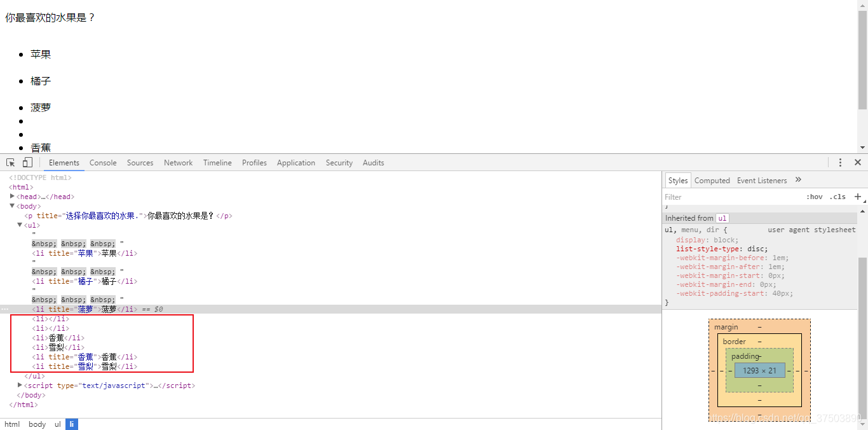Viewport: 868px width, 430px height.
Task: Open the Timeline tab
Action: pos(217,163)
